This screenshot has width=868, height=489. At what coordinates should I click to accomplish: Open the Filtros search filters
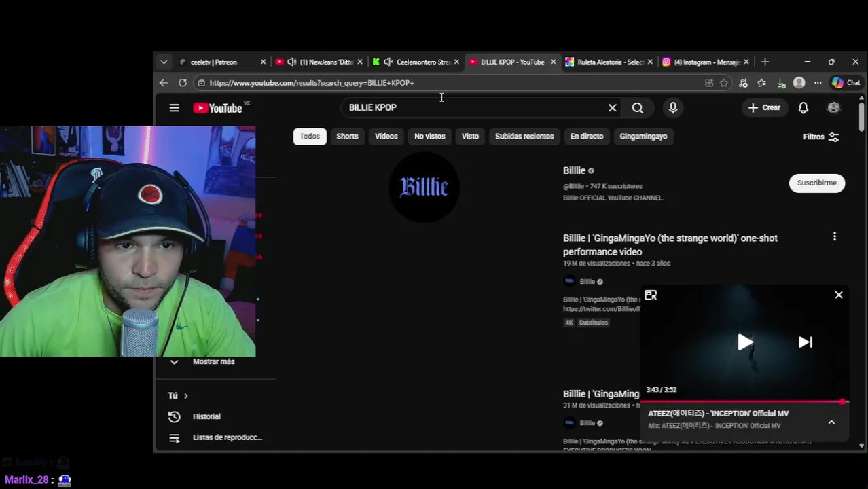click(821, 137)
